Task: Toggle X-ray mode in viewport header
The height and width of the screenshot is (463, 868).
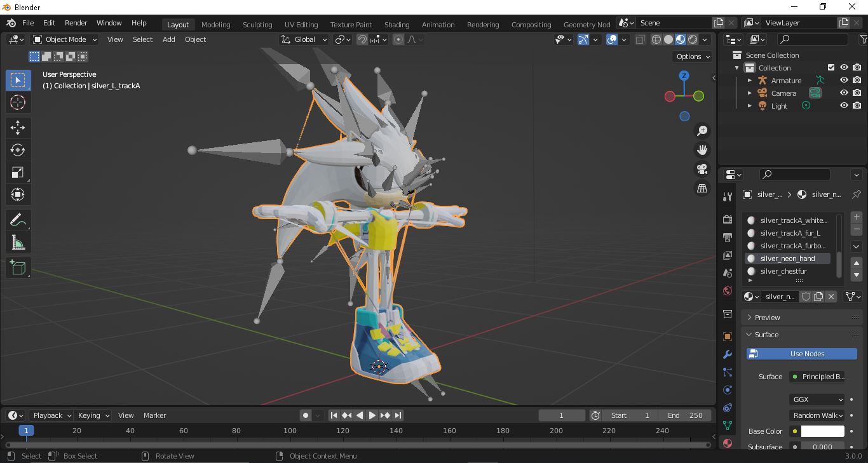Action: (641, 39)
